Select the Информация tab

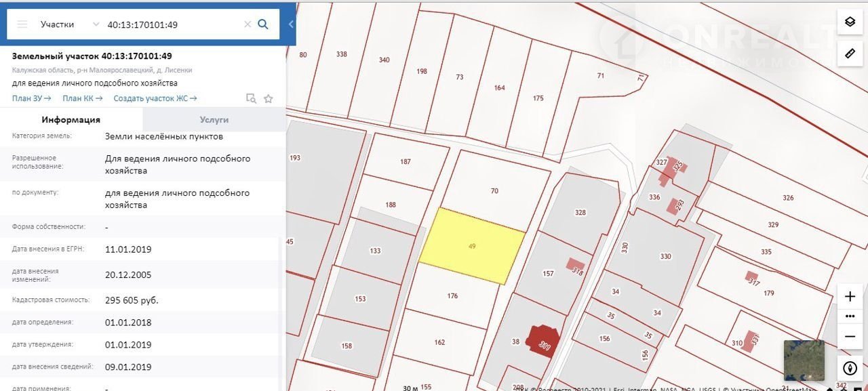(x=71, y=119)
